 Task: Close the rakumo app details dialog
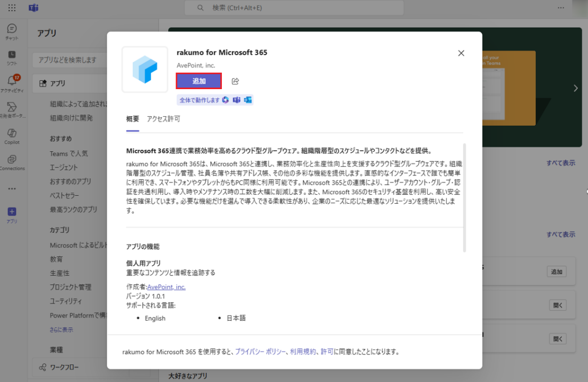(461, 53)
